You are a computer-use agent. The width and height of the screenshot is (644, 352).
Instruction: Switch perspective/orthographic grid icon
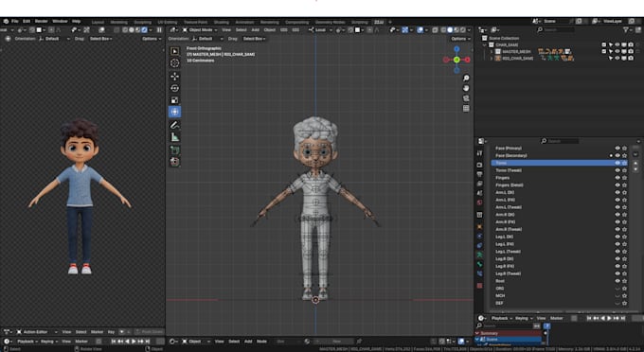pyautogui.click(x=466, y=109)
